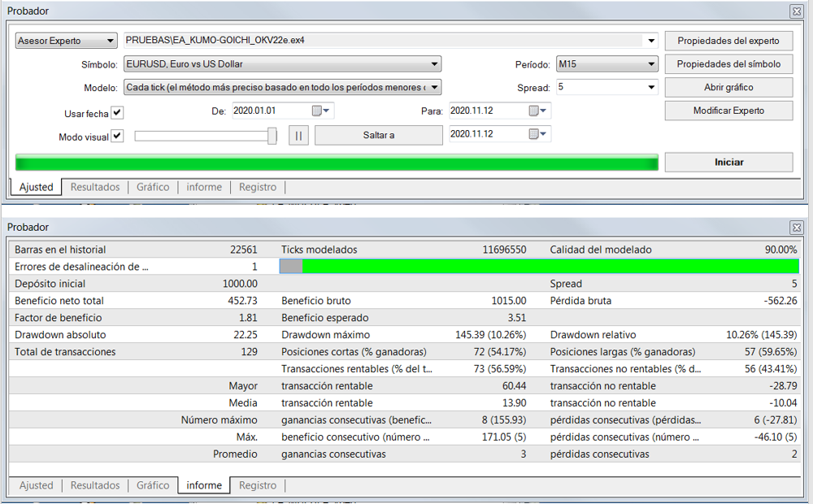
Task: Open the Asesor Experto type dropdown
Action: pyautogui.click(x=66, y=41)
